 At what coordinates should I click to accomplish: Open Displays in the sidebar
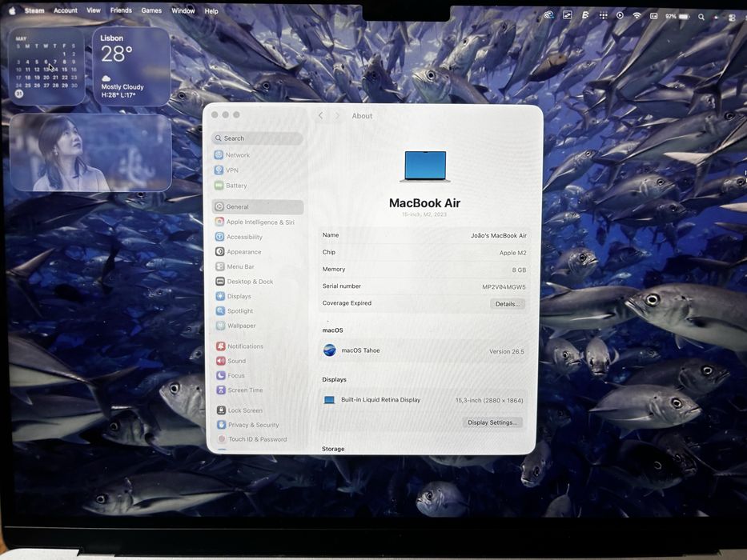click(x=233, y=296)
